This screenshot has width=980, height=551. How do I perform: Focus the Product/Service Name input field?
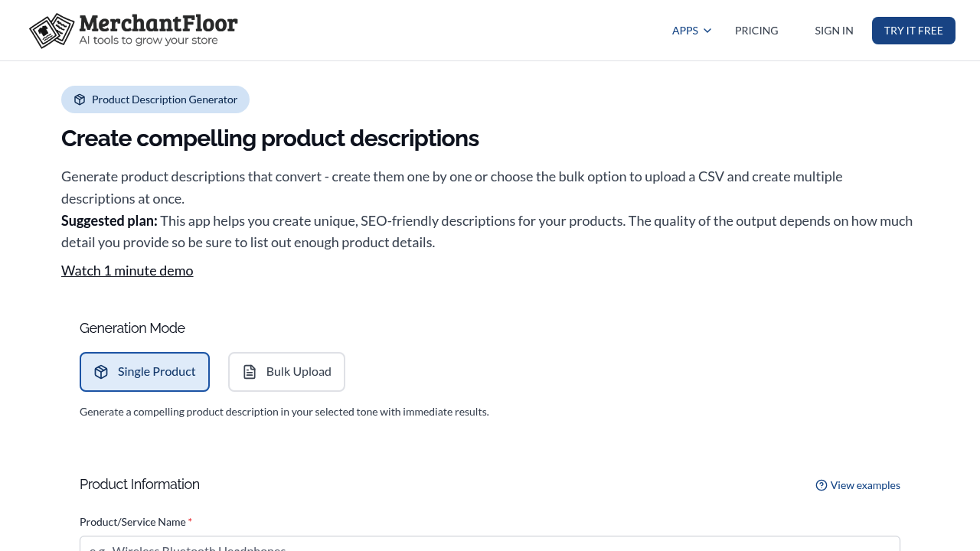coord(490,546)
